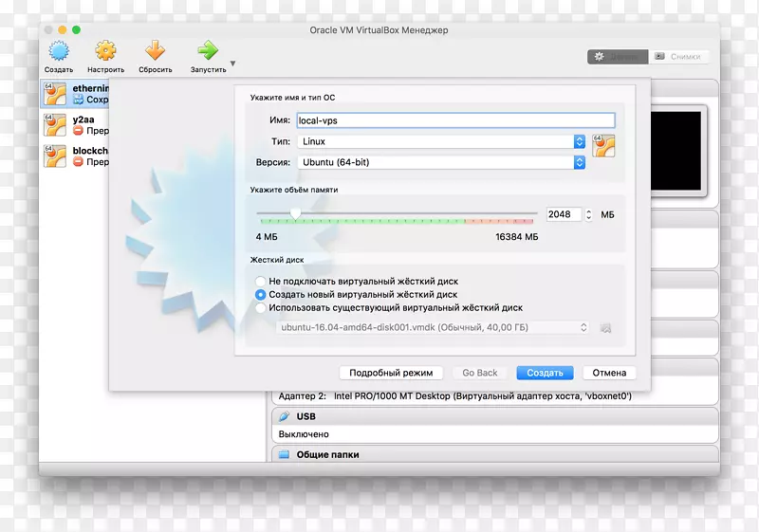Click the Общие папки section header

point(495,454)
